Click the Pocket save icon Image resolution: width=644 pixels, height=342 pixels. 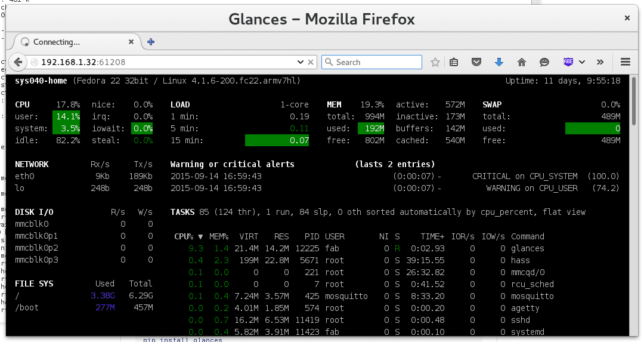pos(476,62)
